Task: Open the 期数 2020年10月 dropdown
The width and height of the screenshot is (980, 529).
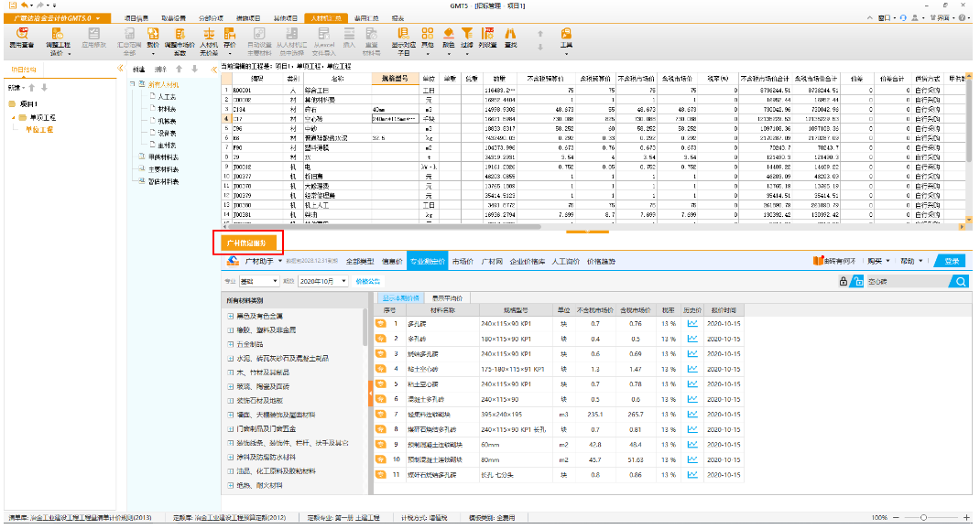Action: (343, 281)
